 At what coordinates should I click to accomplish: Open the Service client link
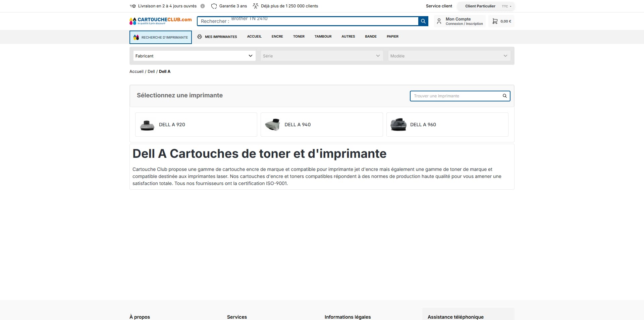point(439,6)
